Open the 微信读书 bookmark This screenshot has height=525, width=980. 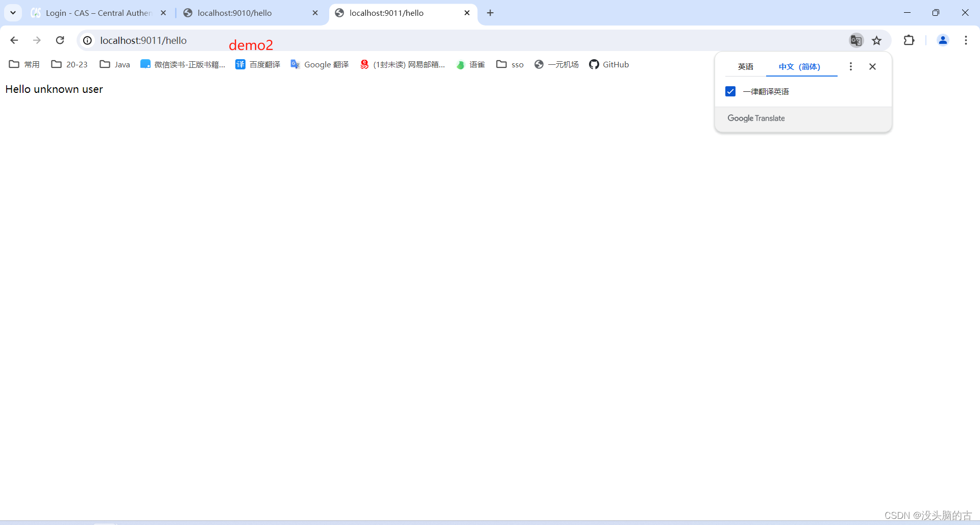coord(183,64)
